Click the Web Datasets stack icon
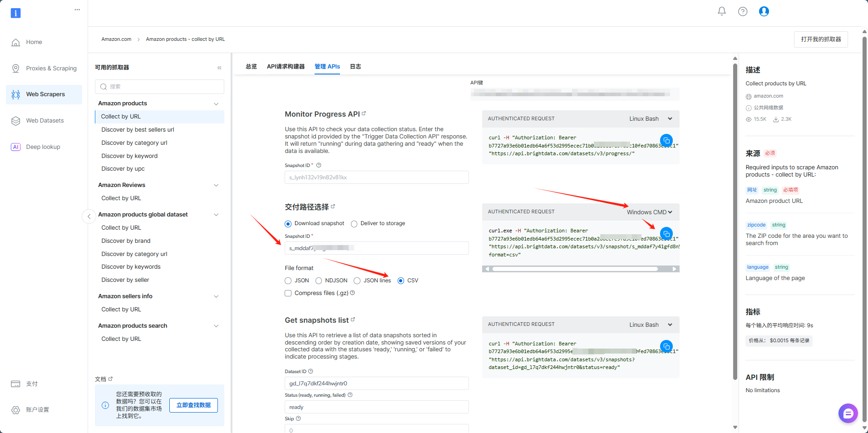The image size is (868, 433). [16, 121]
